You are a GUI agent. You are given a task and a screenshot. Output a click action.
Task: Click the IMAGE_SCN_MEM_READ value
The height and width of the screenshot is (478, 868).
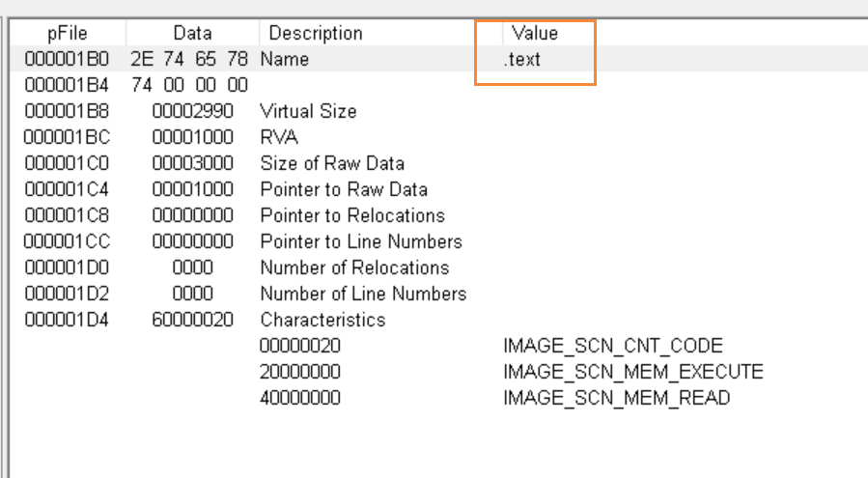[616, 398]
